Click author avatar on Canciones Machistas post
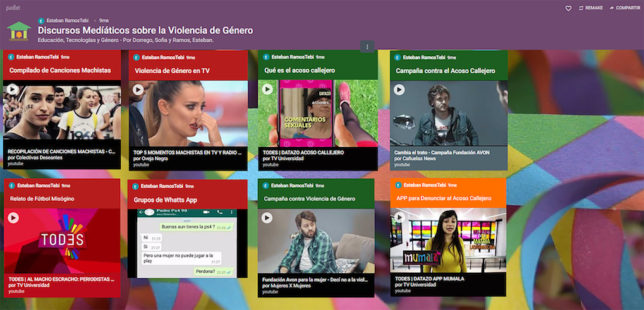This screenshot has height=310, width=644. [11, 57]
